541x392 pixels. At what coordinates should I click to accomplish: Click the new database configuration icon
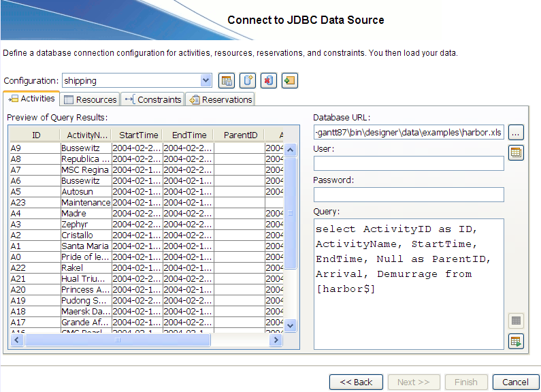pyautogui.click(x=248, y=81)
